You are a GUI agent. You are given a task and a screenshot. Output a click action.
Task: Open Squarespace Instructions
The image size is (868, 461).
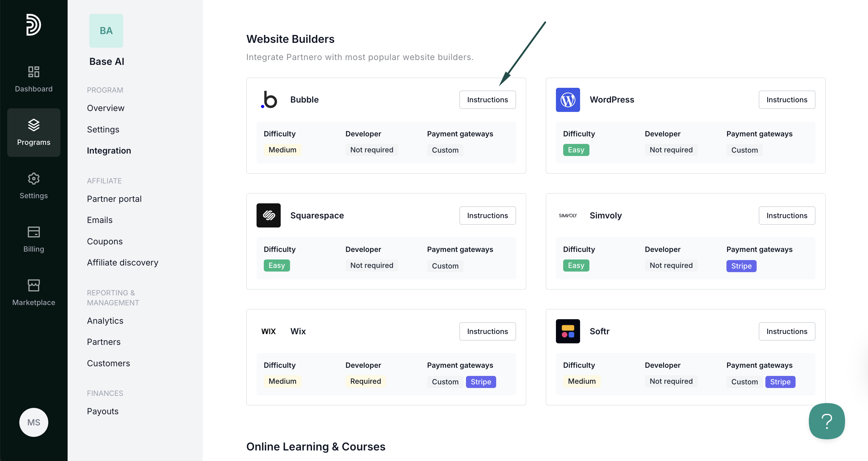tap(488, 215)
